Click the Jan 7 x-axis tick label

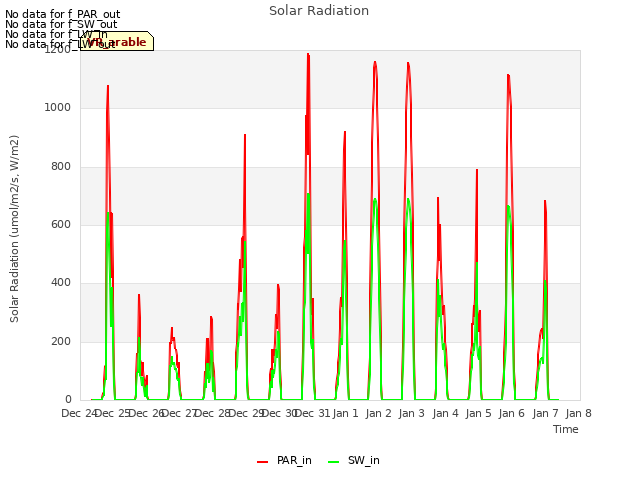coord(545,413)
